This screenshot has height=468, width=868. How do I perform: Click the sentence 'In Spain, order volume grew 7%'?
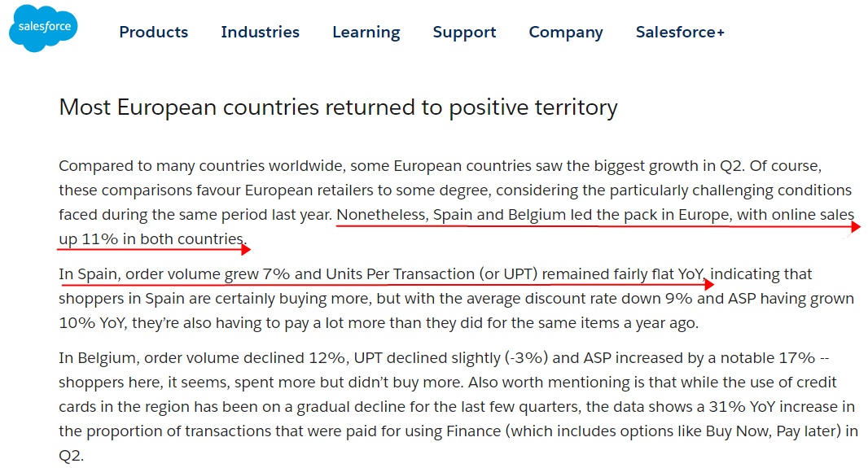point(174,274)
